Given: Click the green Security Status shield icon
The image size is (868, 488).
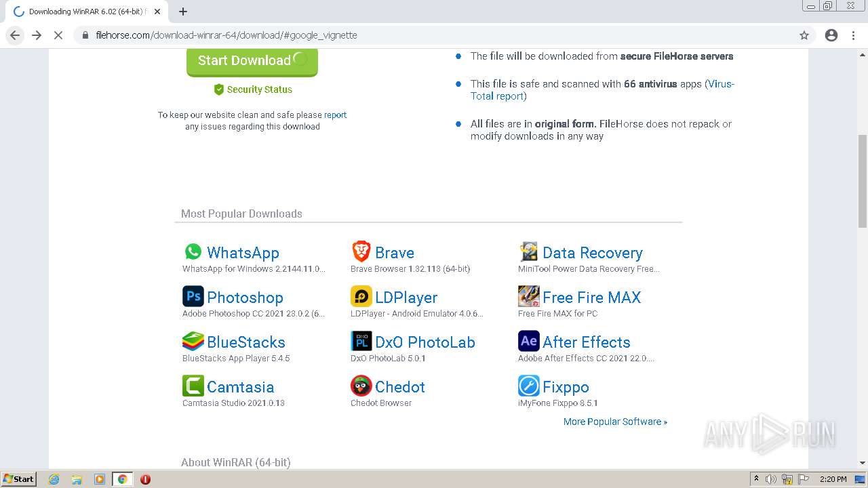Looking at the screenshot, I should click(219, 89).
